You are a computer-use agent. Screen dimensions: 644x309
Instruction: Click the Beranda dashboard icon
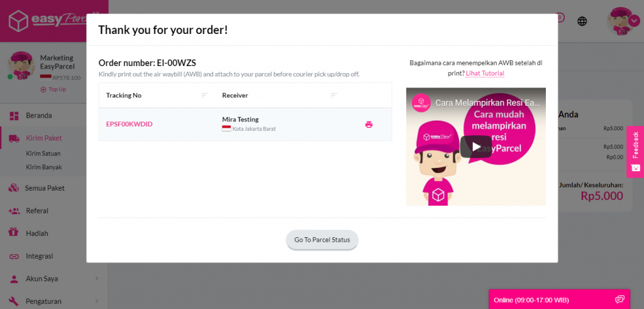[x=14, y=116]
